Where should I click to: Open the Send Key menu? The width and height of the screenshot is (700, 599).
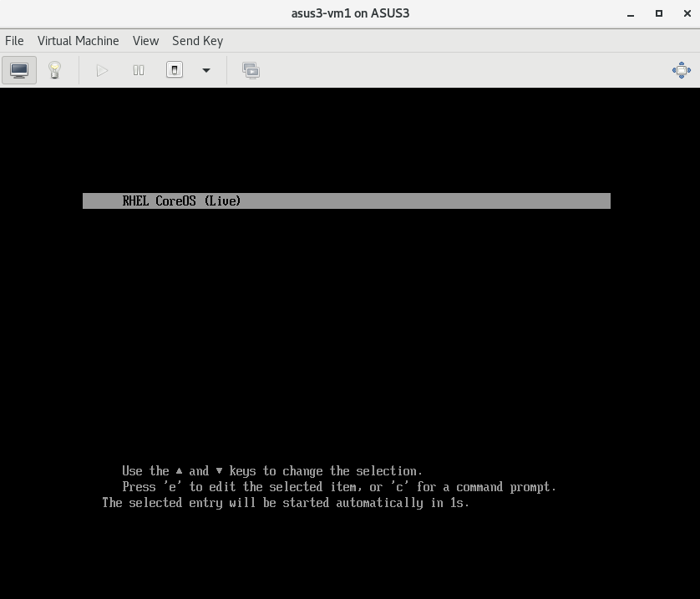tap(197, 40)
